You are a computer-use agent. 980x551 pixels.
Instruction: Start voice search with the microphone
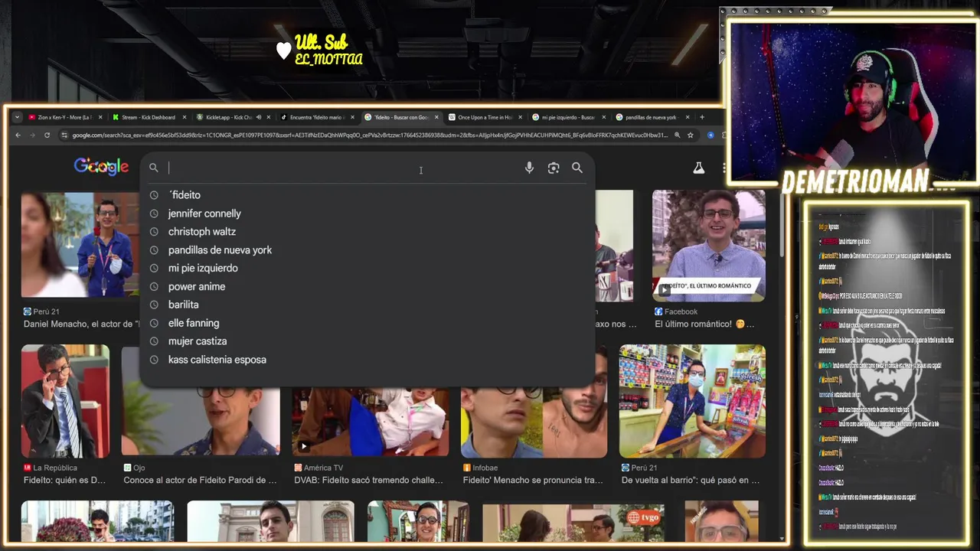pos(529,168)
